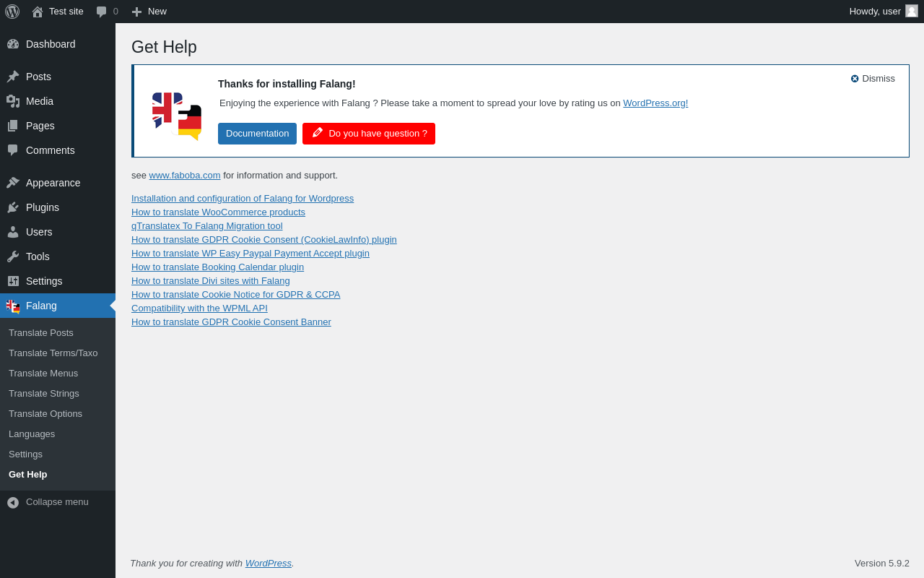Screen dimensions: 924x578
Task: Click the Users person icon
Action: pyautogui.click(x=13, y=232)
